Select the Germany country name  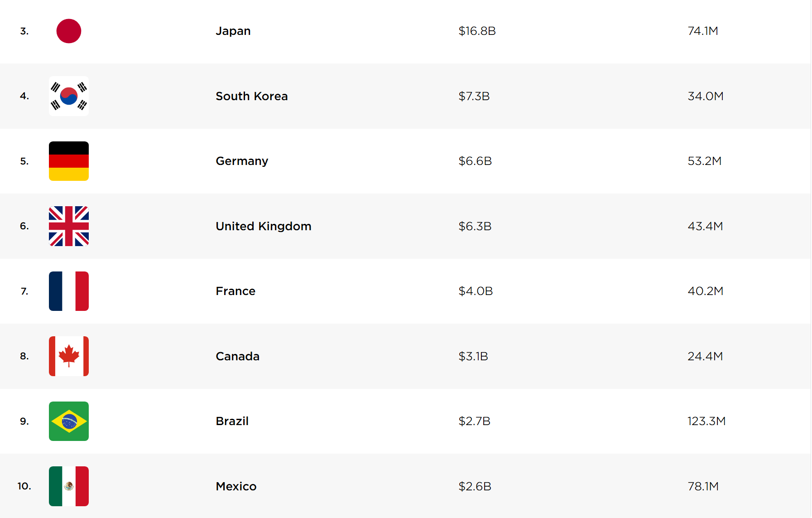click(242, 161)
